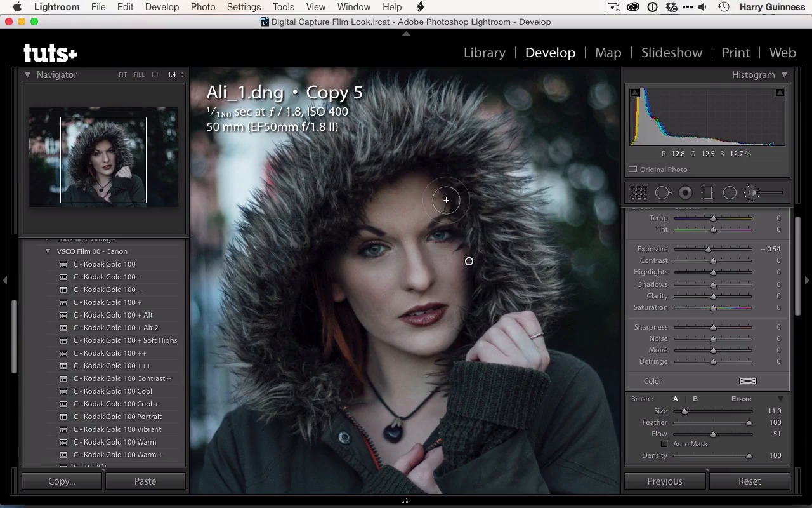
Task: Enable the Auto Mask checkbox
Action: [664, 444]
